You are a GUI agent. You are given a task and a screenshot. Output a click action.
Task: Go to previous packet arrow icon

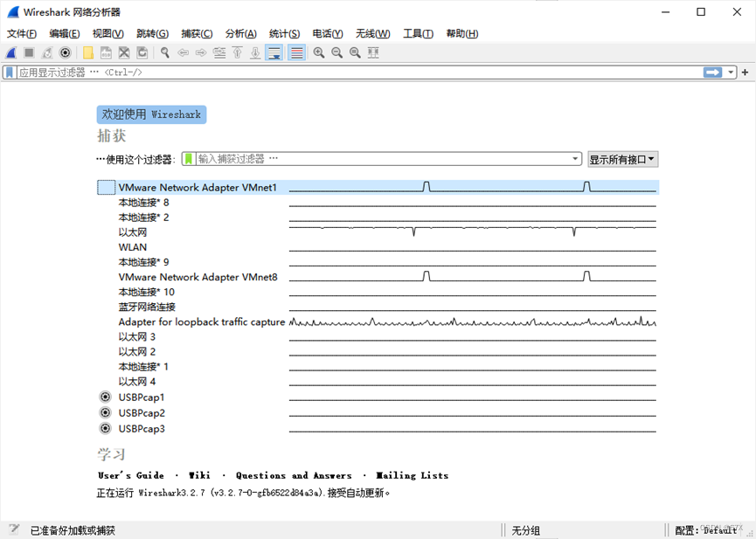184,52
